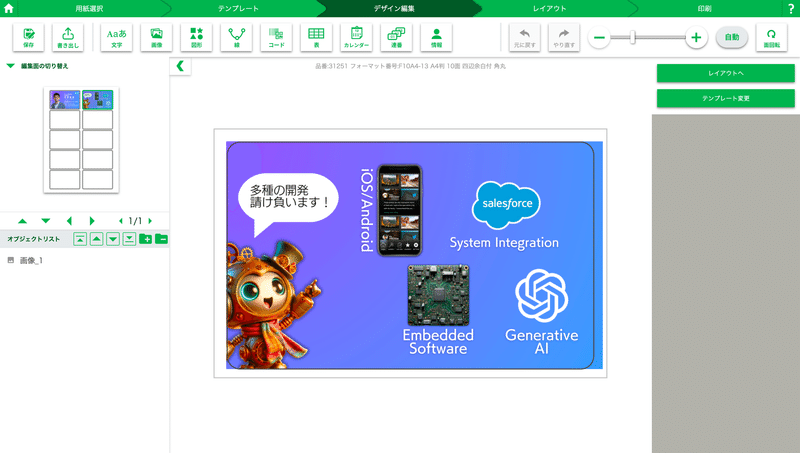
Task: Go to previous sheet page
Action: click(x=121, y=221)
